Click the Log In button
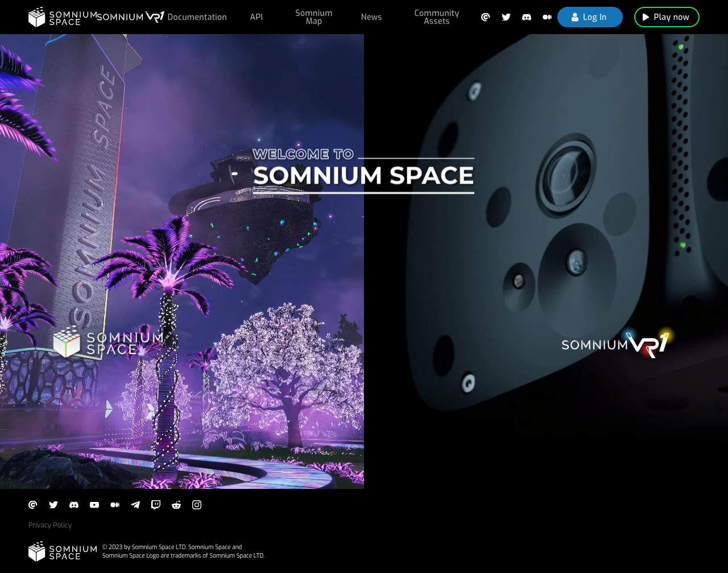Image resolution: width=728 pixels, height=573 pixels. point(590,17)
